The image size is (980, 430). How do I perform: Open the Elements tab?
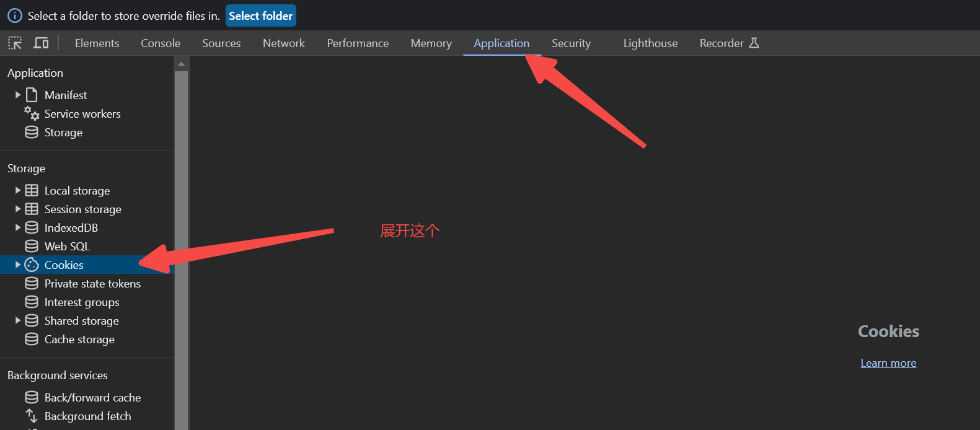coord(97,43)
